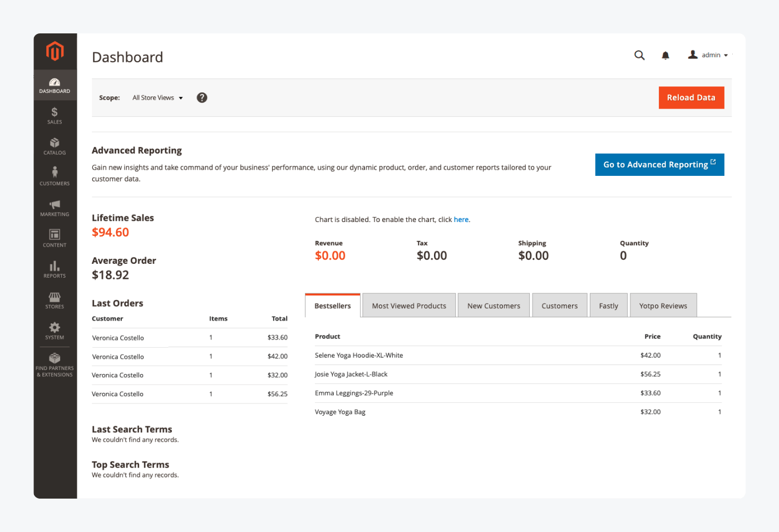Open the Catalog sidebar menu
The height and width of the screenshot is (532, 779).
click(x=55, y=146)
